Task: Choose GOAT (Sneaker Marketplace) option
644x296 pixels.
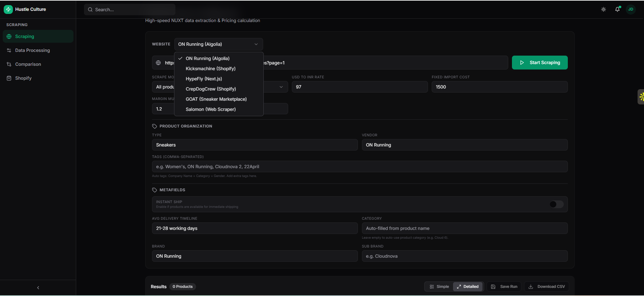Action: click(x=219, y=99)
